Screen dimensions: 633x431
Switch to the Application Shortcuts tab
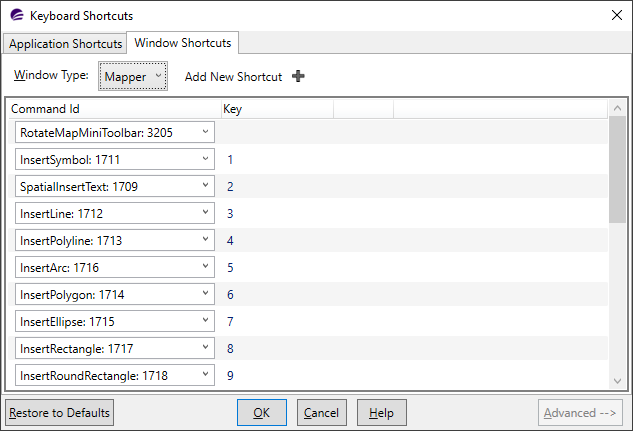click(x=65, y=44)
